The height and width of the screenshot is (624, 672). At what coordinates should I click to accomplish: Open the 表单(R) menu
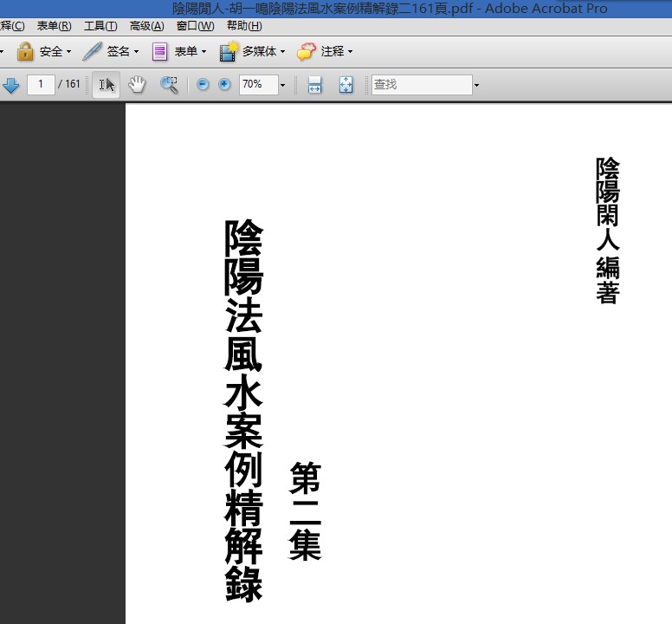coord(54,26)
